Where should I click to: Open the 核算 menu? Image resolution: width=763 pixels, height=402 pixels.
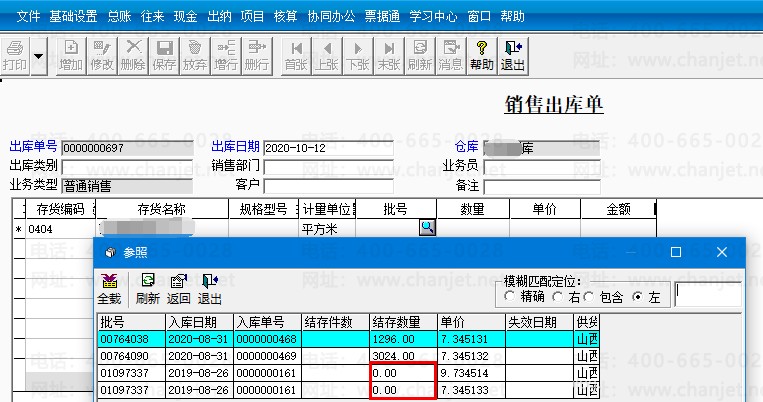285,17
